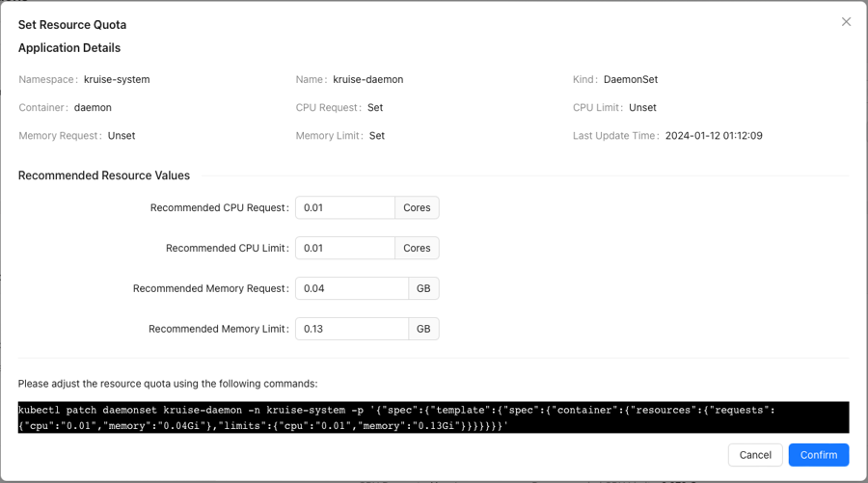Click the GB unit of Memory Request
868x483 pixels.
tap(423, 288)
